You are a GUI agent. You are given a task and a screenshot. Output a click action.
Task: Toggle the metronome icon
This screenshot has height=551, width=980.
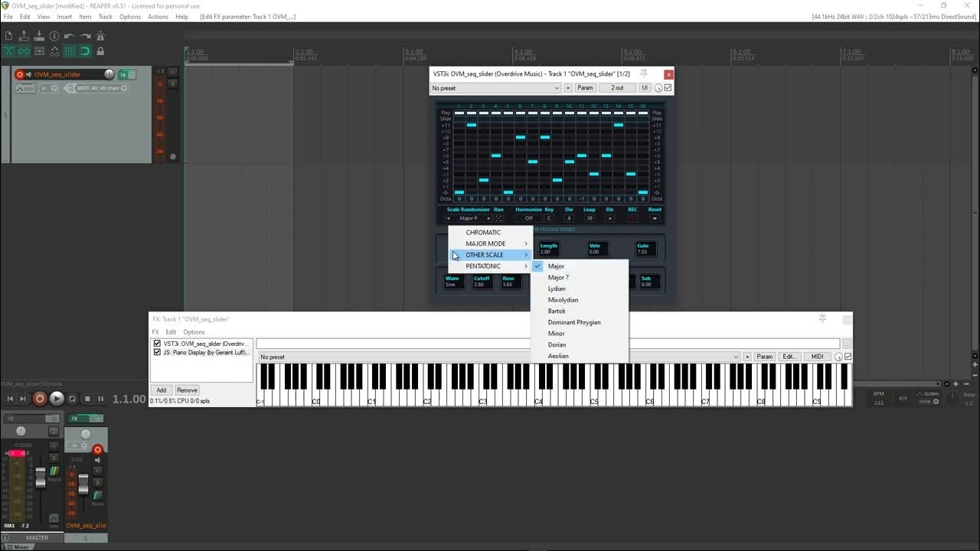pyautogui.click(x=100, y=36)
